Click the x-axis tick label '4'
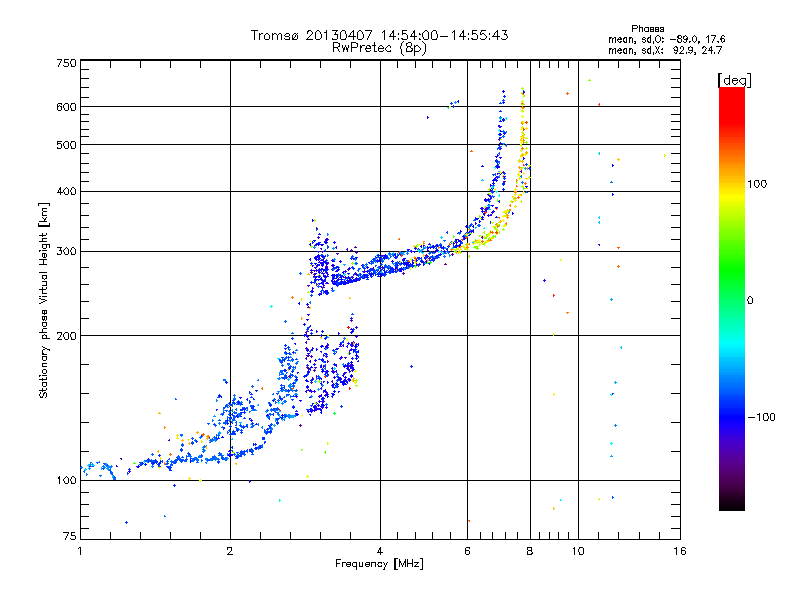 [x=380, y=551]
